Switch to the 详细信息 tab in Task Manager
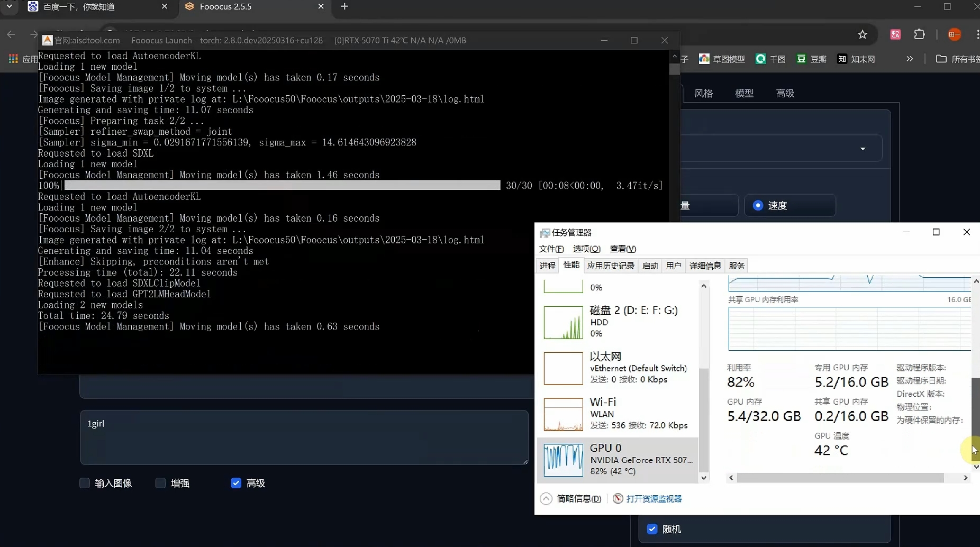980x547 pixels. pyautogui.click(x=705, y=266)
